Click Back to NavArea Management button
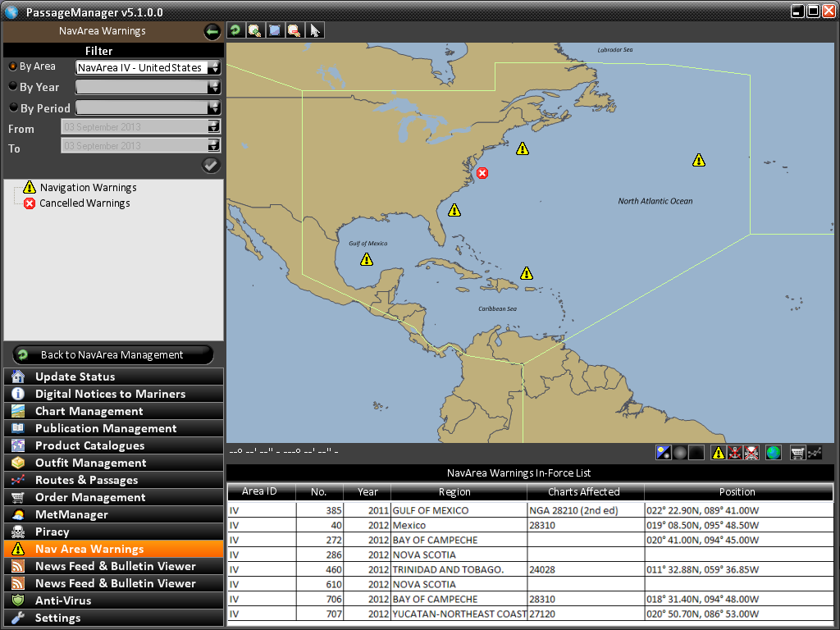The image size is (840, 630). [x=113, y=354]
